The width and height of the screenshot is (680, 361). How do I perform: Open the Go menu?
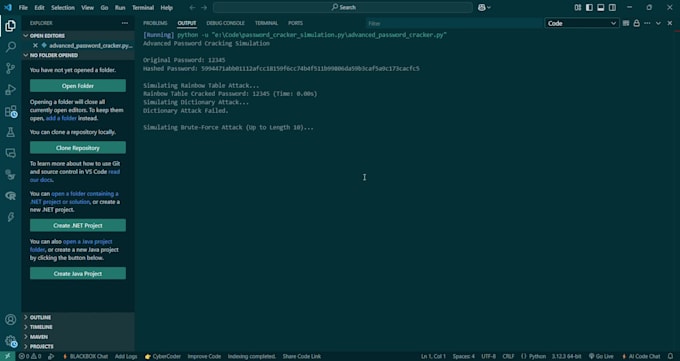click(x=104, y=7)
